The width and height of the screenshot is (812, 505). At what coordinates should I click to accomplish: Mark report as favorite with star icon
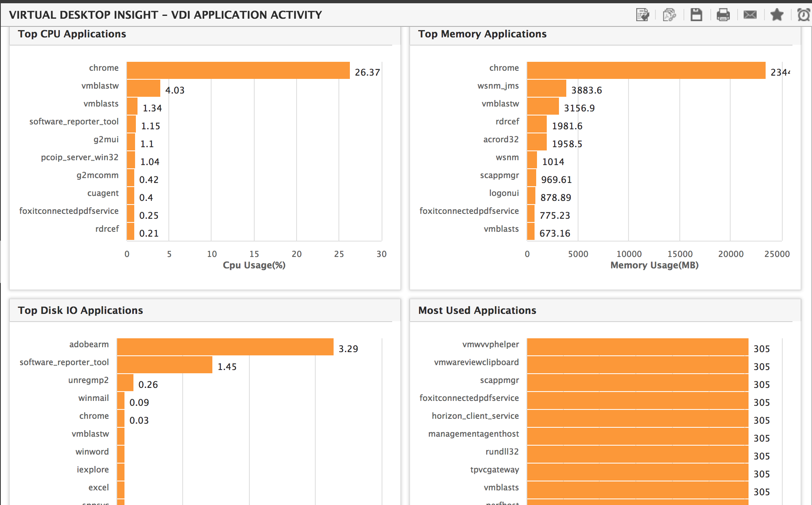pyautogui.click(x=777, y=15)
